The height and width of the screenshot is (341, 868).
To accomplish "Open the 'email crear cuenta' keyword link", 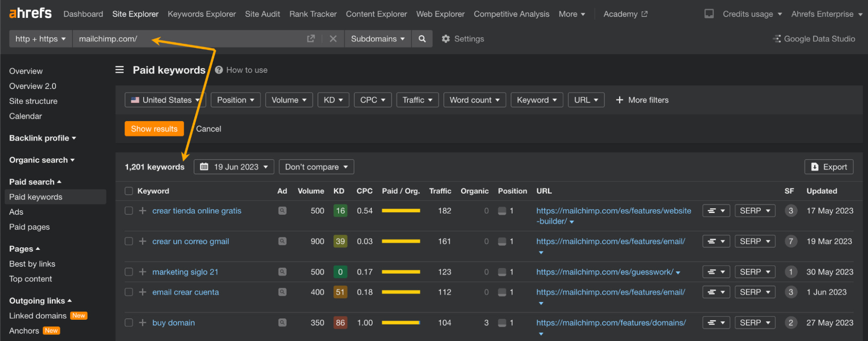I will (185, 292).
